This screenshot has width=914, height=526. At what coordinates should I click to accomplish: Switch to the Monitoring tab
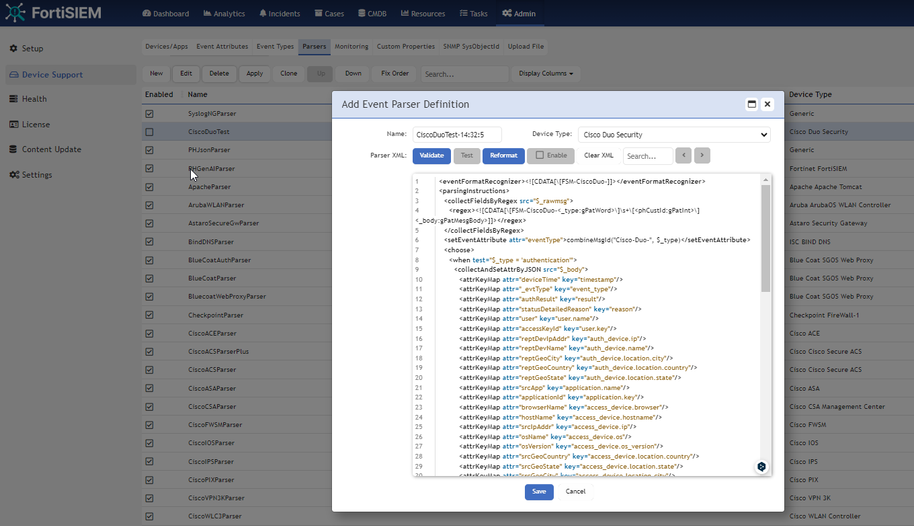click(351, 47)
